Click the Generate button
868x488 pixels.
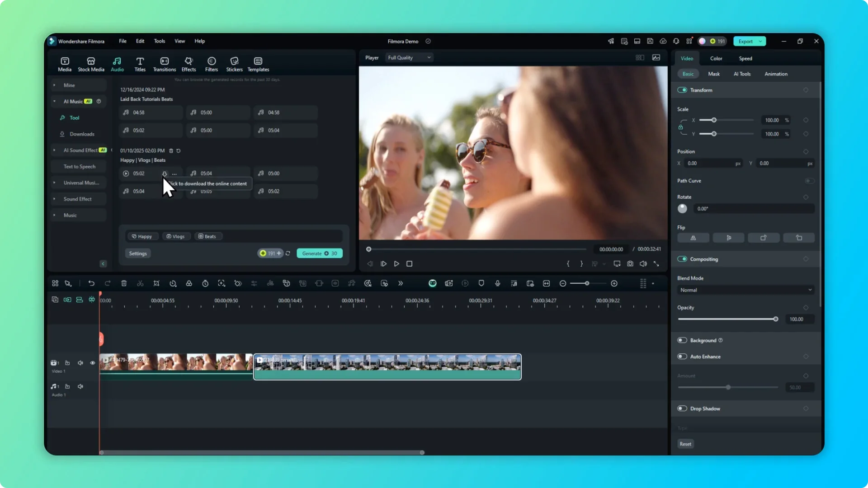(320, 253)
